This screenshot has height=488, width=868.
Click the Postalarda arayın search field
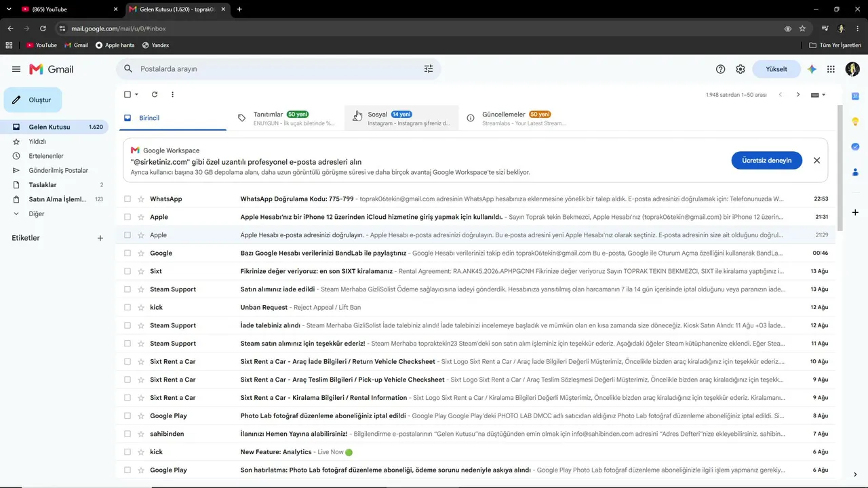click(x=278, y=69)
